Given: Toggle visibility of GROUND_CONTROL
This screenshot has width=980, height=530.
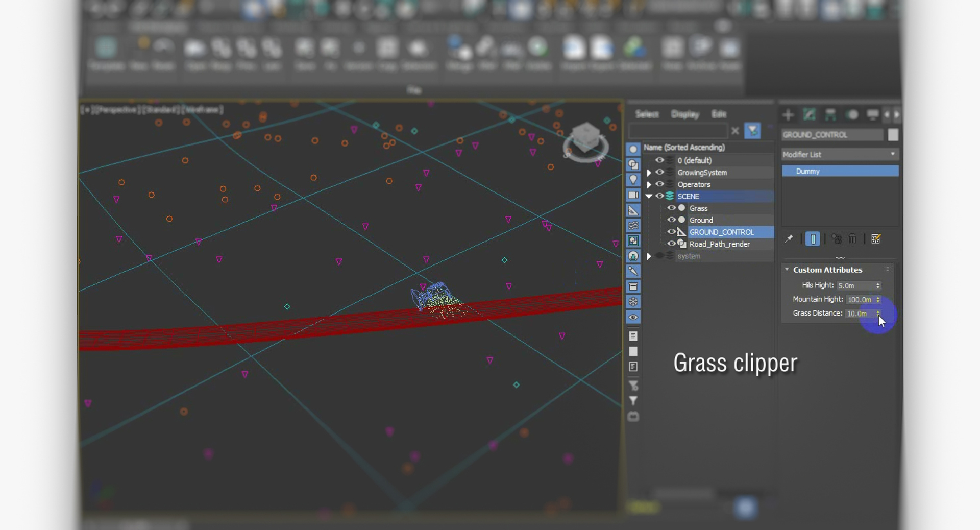Looking at the screenshot, I should point(671,232).
